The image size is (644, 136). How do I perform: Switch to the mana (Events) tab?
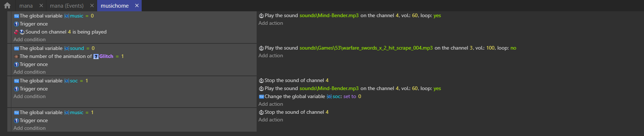tap(67, 6)
